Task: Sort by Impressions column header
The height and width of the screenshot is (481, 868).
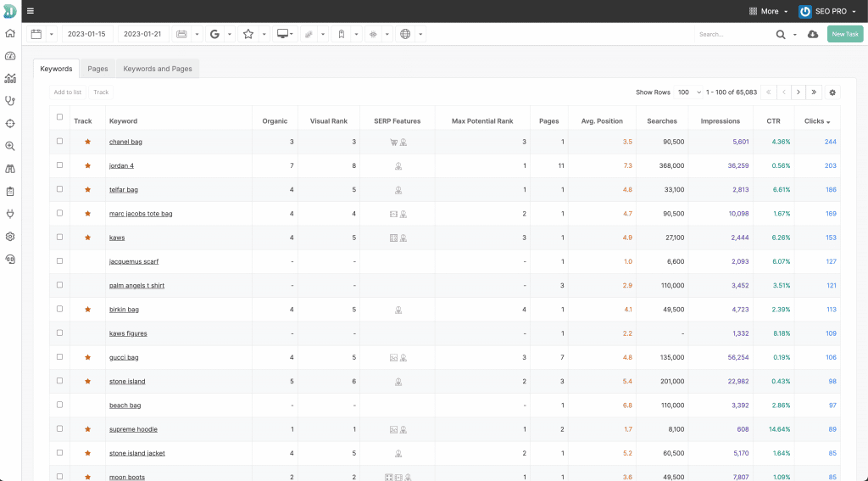Action: point(721,120)
